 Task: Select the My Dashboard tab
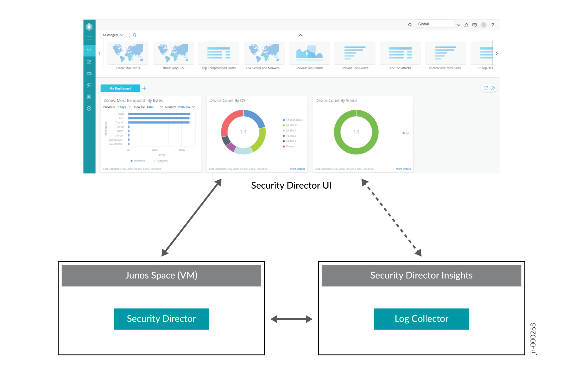[x=120, y=88]
